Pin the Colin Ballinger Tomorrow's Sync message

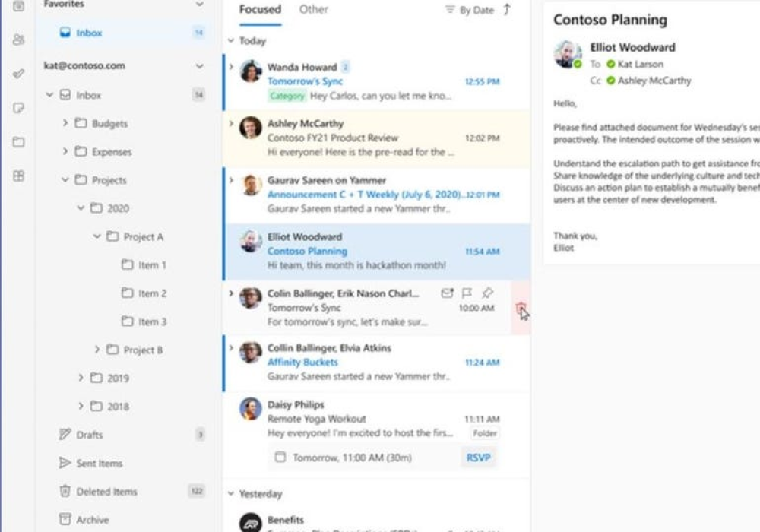[488, 293]
